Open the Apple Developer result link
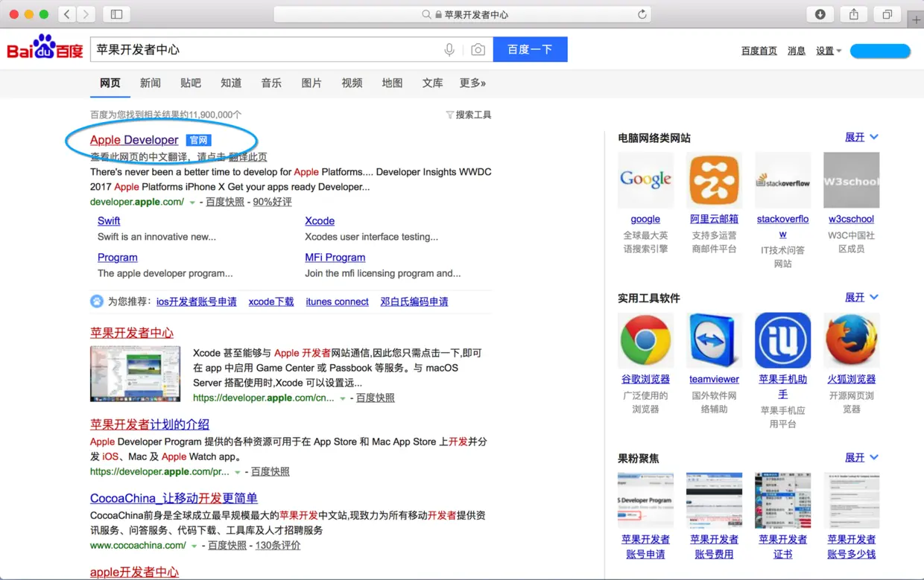Image resolution: width=924 pixels, height=580 pixels. (x=134, y=140)
